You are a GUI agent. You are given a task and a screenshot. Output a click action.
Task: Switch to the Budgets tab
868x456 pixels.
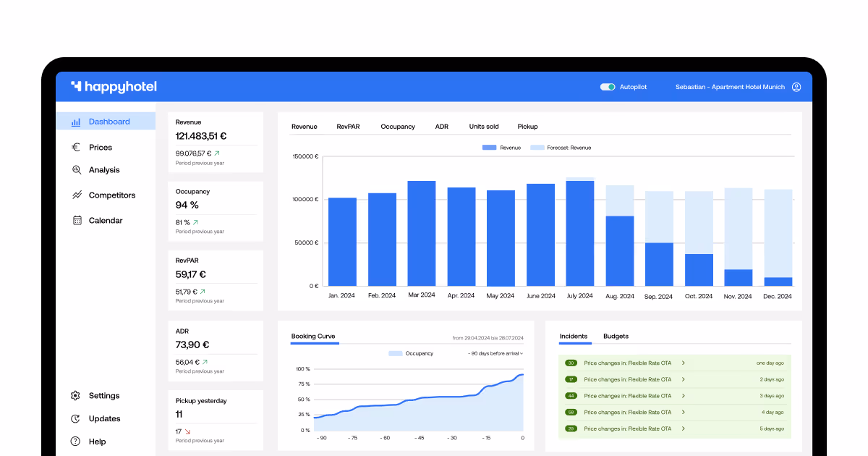coord(616,337)
